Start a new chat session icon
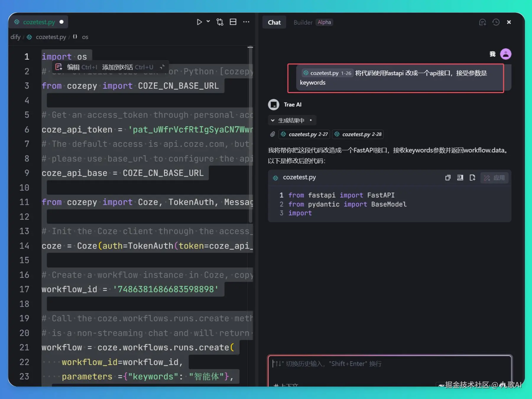532x399 pixels. pyautogui.click(x=482, y=22)
